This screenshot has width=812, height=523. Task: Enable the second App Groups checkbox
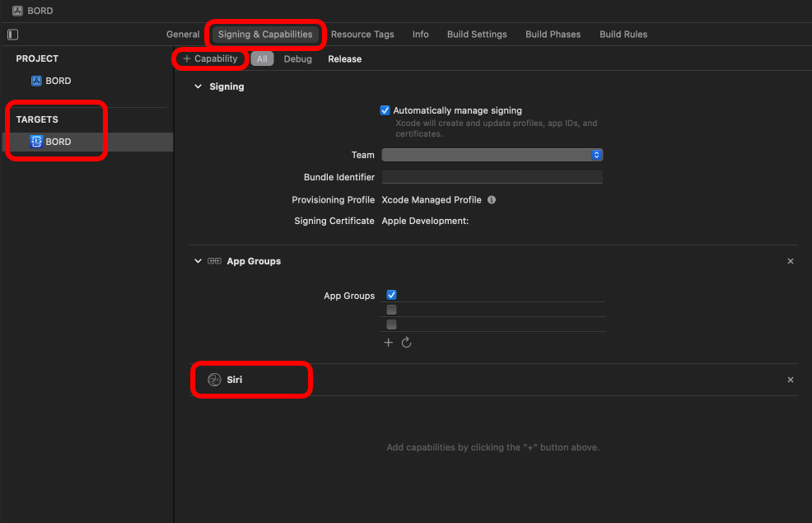[x=392, y=310]
